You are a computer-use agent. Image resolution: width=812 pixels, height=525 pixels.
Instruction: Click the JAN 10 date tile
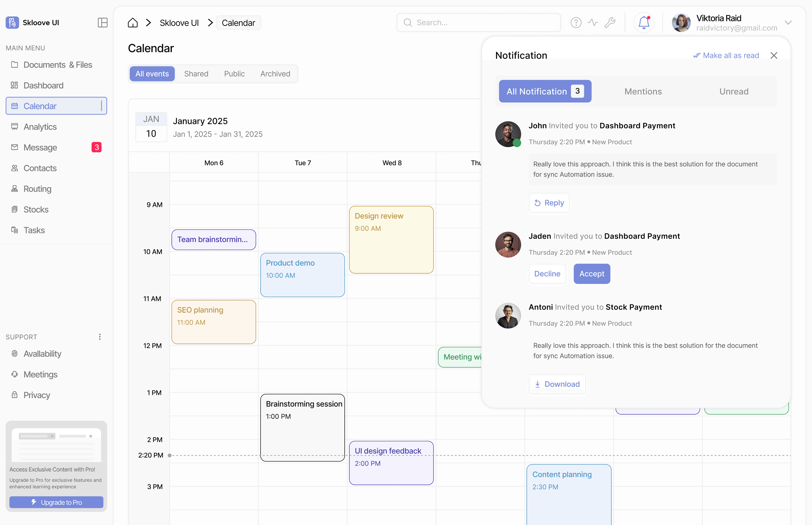(151, 127)
